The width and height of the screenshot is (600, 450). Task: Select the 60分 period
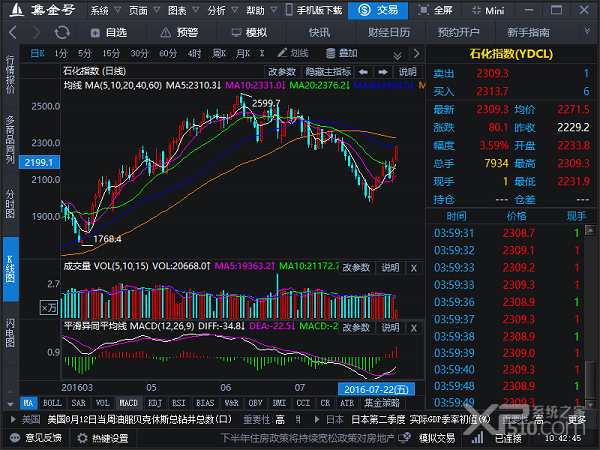(168, 54)
